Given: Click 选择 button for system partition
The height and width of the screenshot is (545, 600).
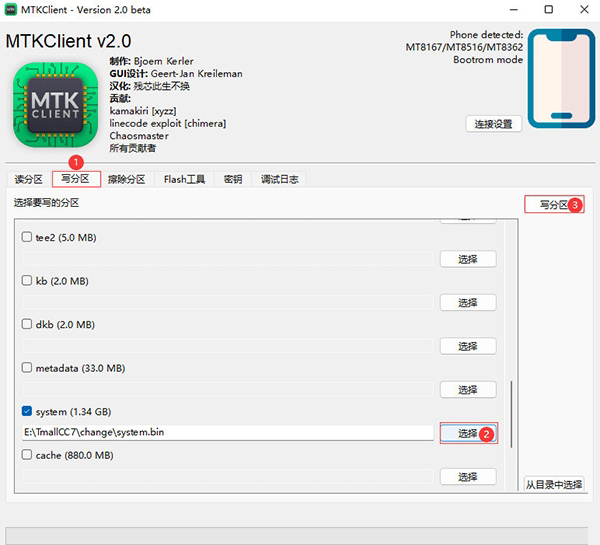Looking at the screenshot, I should click(467, 433).
